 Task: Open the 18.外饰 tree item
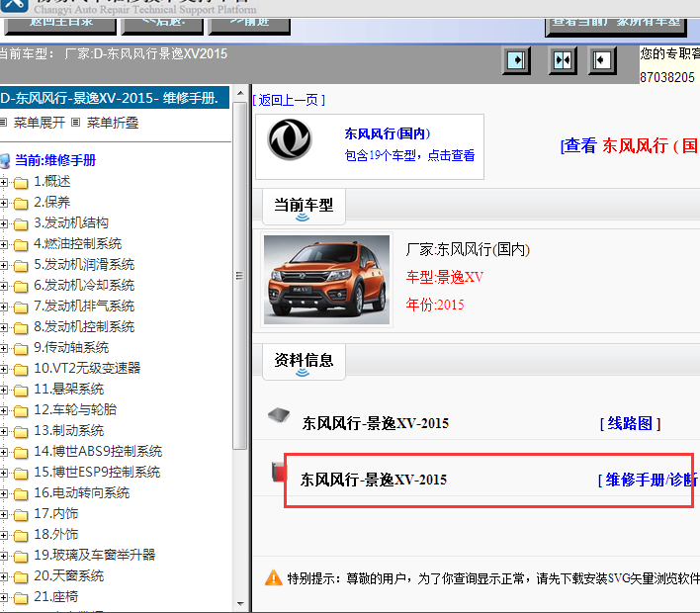click(56, 535)
